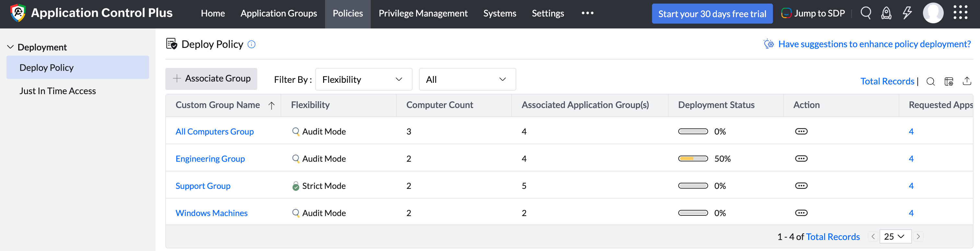Viewport: 980px width, 251px height.
Task: Open the All filter value dropdown
Action: [467, 79]
